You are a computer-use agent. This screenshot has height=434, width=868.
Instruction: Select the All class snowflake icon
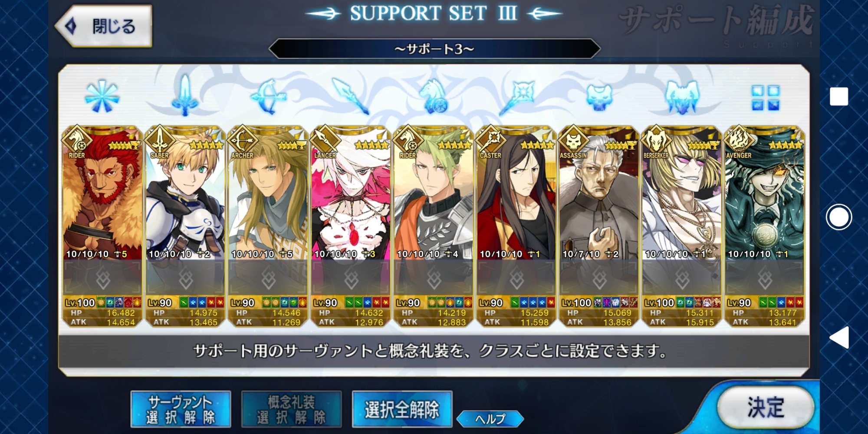click(x=102, y=96)
